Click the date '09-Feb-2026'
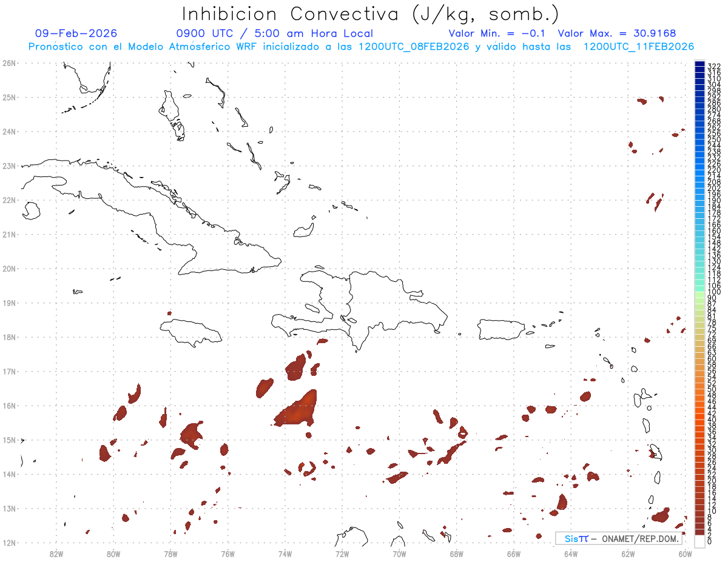The width and height of the screenshot is (728, 562). coord(76,33)
